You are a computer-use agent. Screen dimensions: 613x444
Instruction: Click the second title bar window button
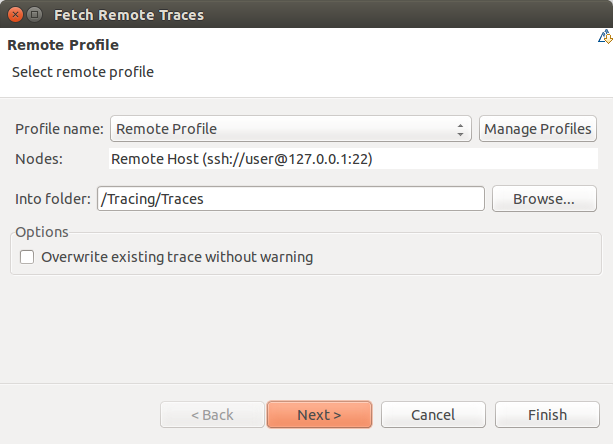[x=35, y=15]
